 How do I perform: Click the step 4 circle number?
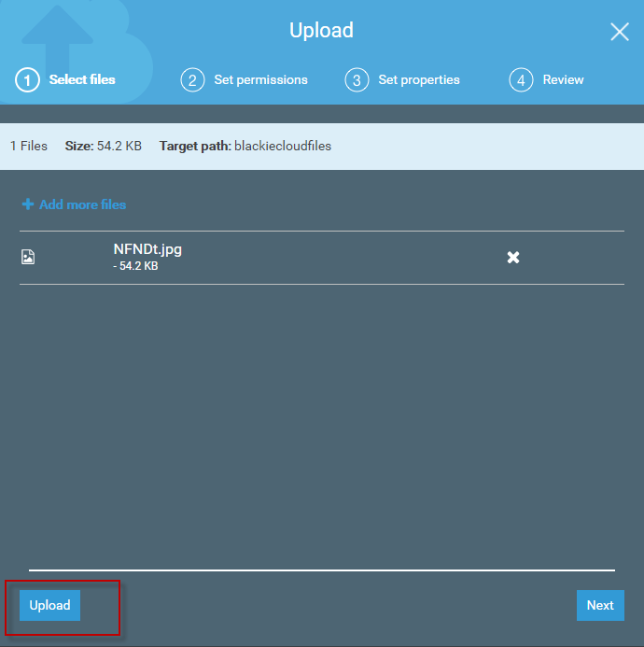pyautogui.click(x=521, y=80)
